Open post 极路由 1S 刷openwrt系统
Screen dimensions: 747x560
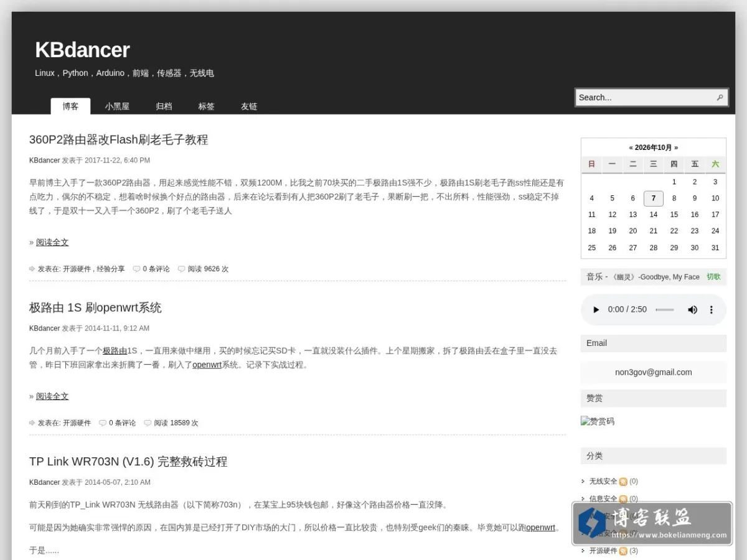coord(95,307)
